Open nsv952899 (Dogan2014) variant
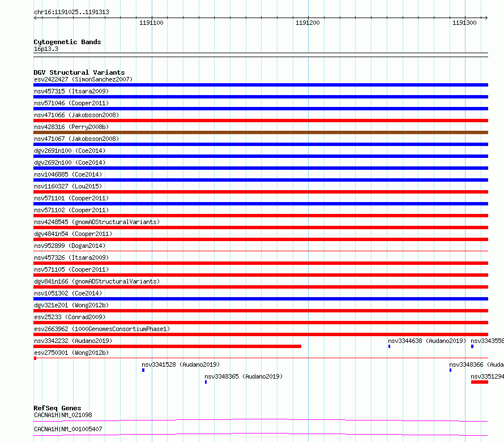Screen dimensions: 504x442 pyautogui.click(x=70, y=246)
